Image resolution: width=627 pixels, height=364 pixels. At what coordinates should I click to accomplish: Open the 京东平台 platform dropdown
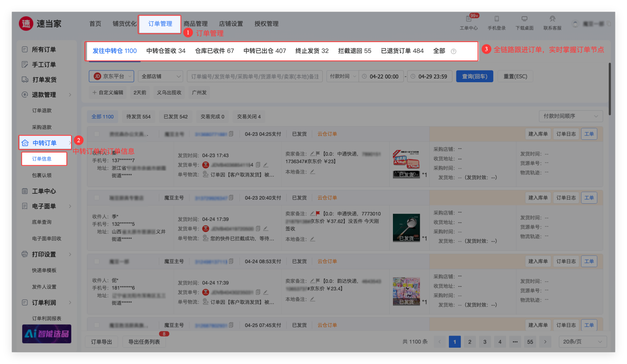coord(111,76)
